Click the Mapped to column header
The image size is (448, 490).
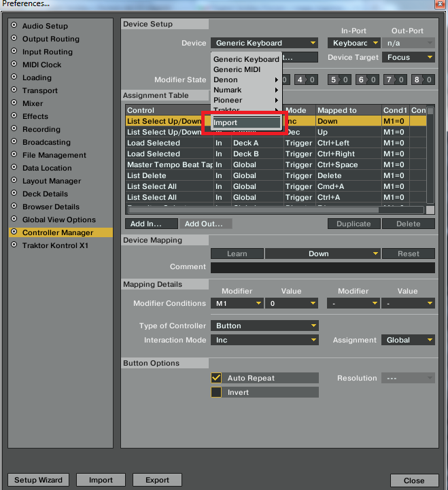[x=349, y=110]
